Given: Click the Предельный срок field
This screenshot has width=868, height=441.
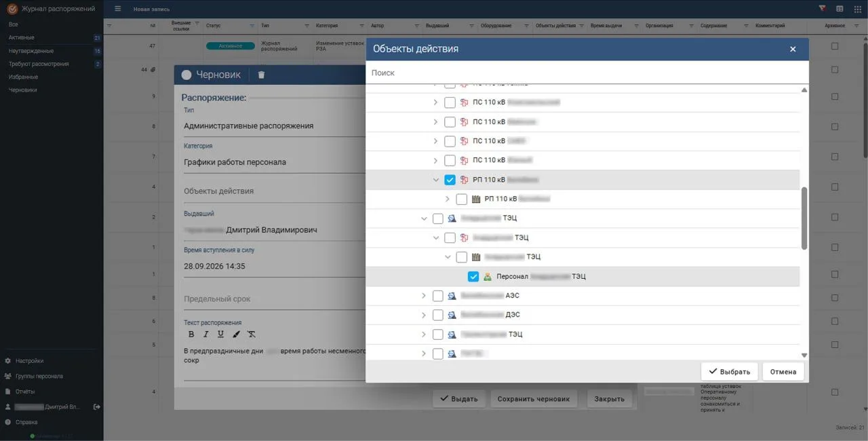Looking at the screenshot, I should tap(275, 299).
